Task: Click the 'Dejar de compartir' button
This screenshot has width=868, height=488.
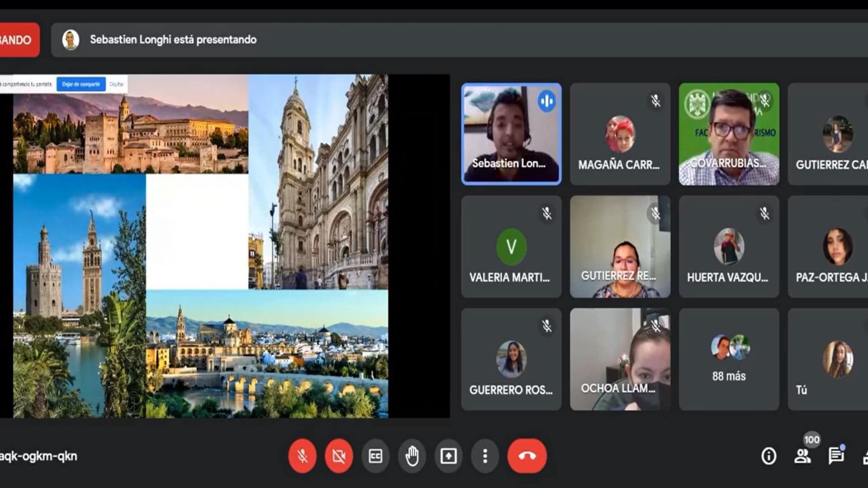Action: click(81, 84)
